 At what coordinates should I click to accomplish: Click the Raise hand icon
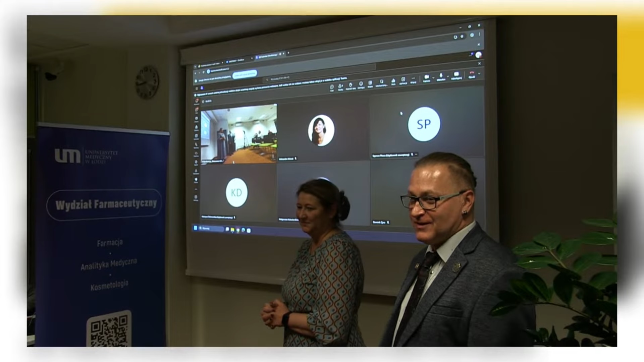pyautogui.click(x=351, y=85)
